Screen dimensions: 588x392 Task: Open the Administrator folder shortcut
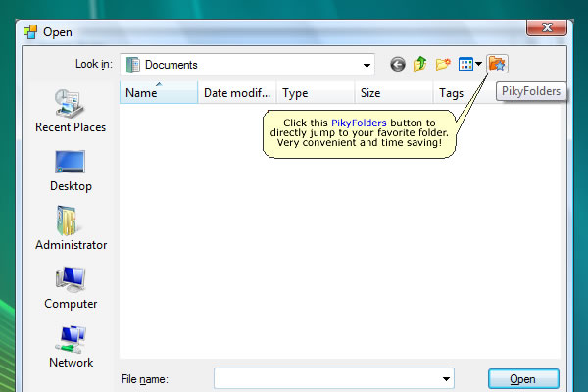71,228
